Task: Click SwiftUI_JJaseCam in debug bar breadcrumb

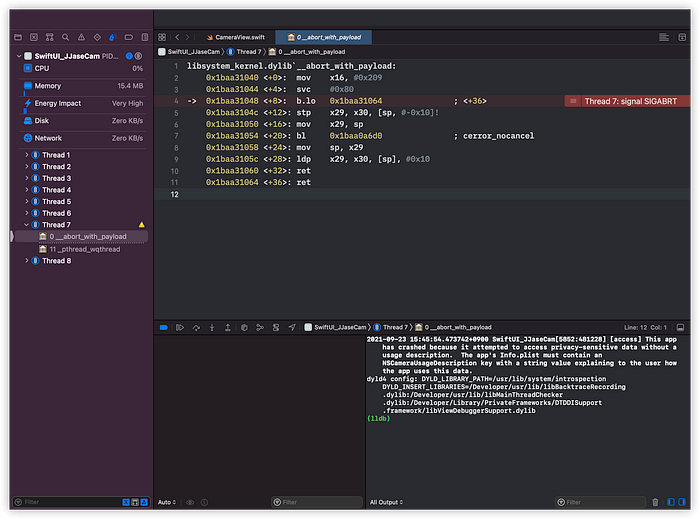Action: (x=336, y=328)
